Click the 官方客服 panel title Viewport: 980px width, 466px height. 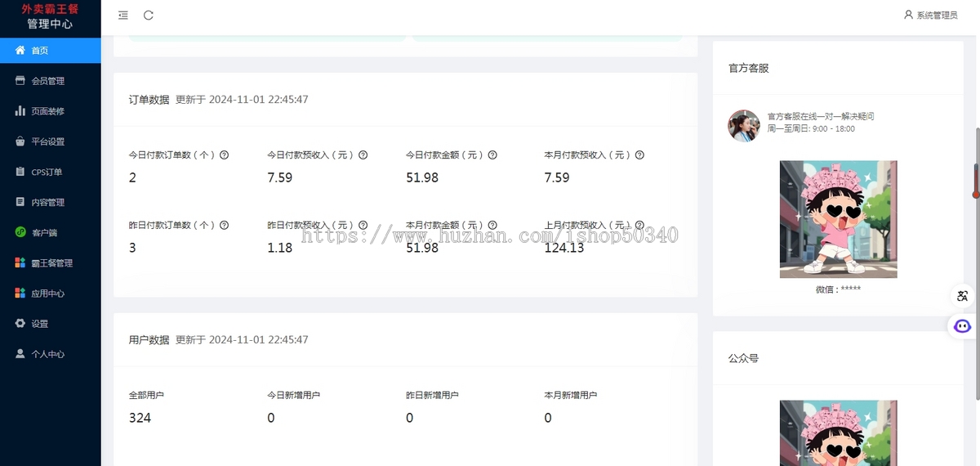click(749, 68)
